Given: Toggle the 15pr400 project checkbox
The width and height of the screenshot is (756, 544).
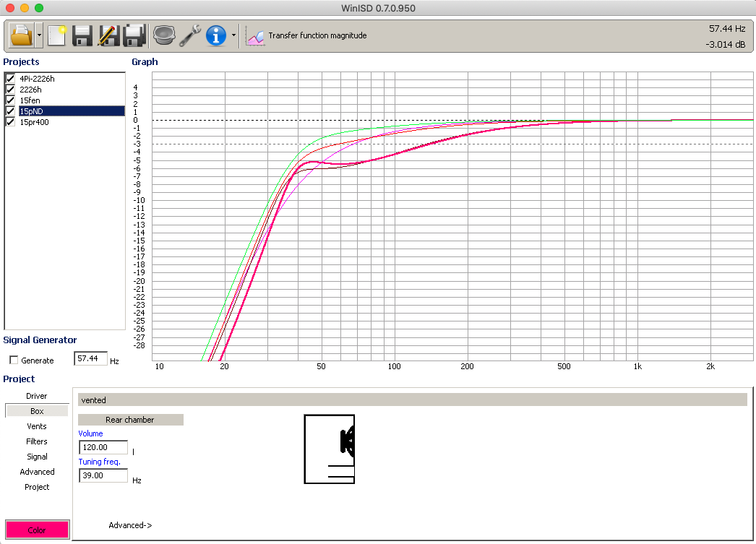Looking at the screenshot, I should pos(10,122).
